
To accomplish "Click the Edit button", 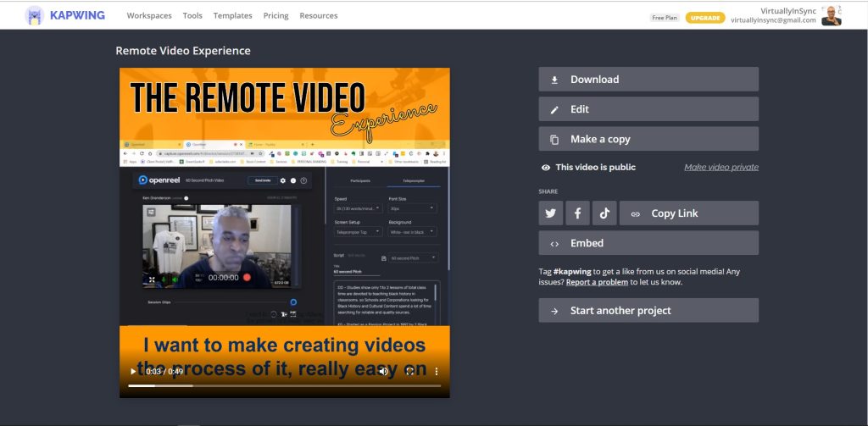I will click(x=648, y=109).
